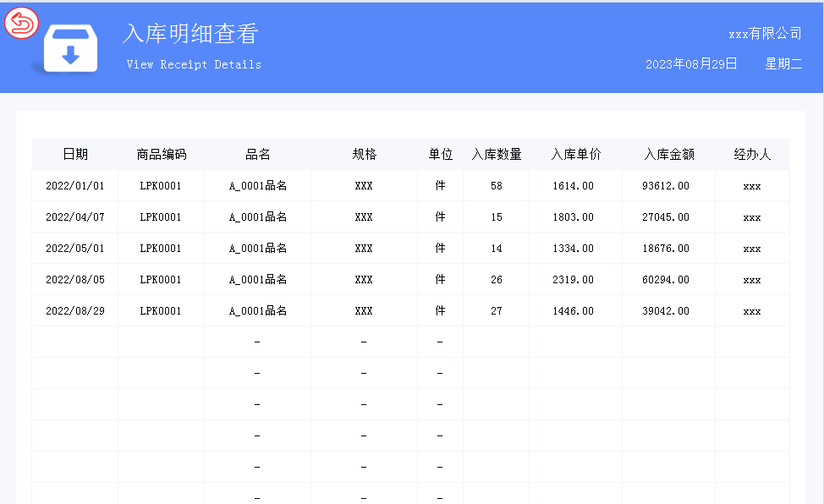Image resolution: width=824 pixels, height=504 pixels.
Task: Select the quantity cell 58
Action: (x=497, y=185)
